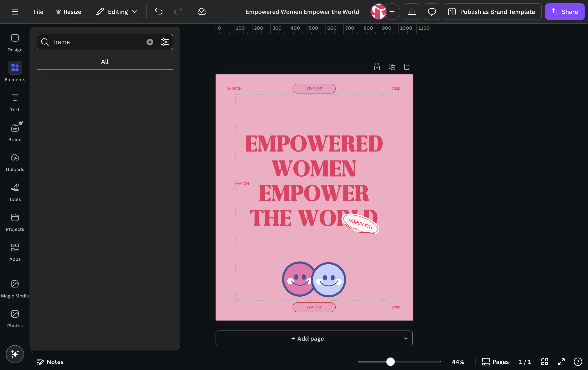The height and width of the screenshot is (370, 588).
Task: Open the analytics bar chart icon
Action: pos(412,12)
